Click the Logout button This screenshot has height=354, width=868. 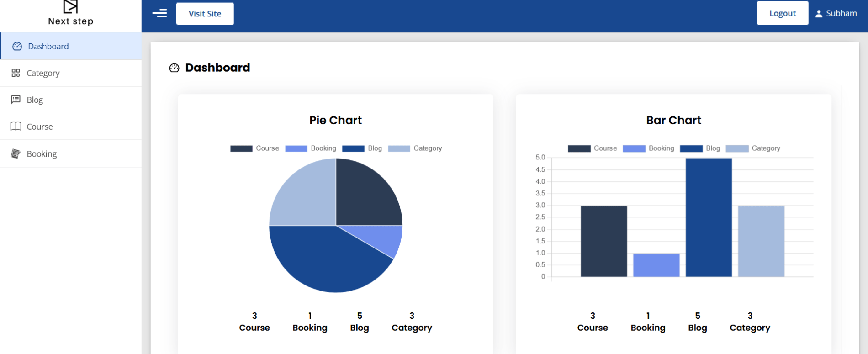pos(783,13)
